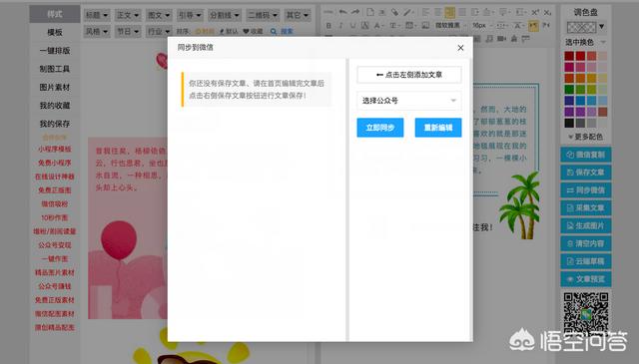Click the 清空内容 button
The image size is (639, 364).
point(586,243)
